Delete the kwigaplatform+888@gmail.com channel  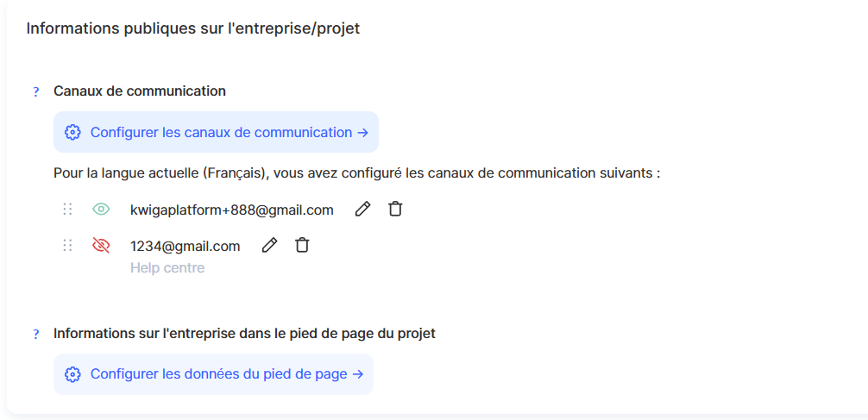pos(395,209)
